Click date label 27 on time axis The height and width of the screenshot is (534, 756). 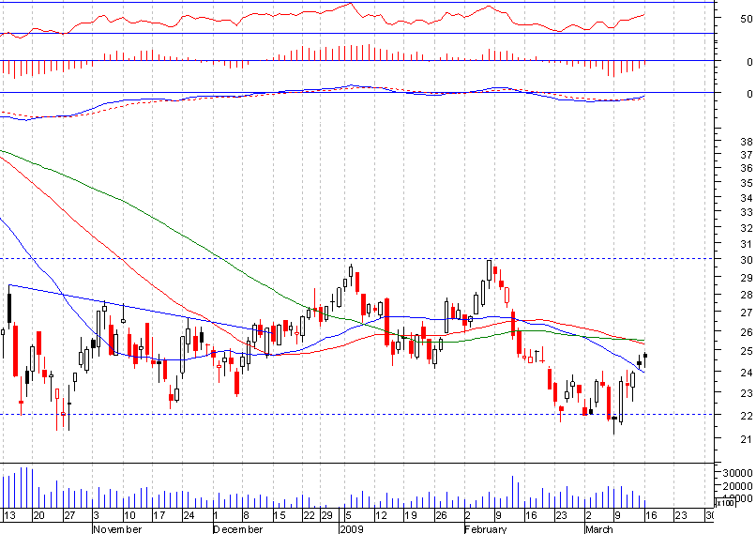pos(69,515)
